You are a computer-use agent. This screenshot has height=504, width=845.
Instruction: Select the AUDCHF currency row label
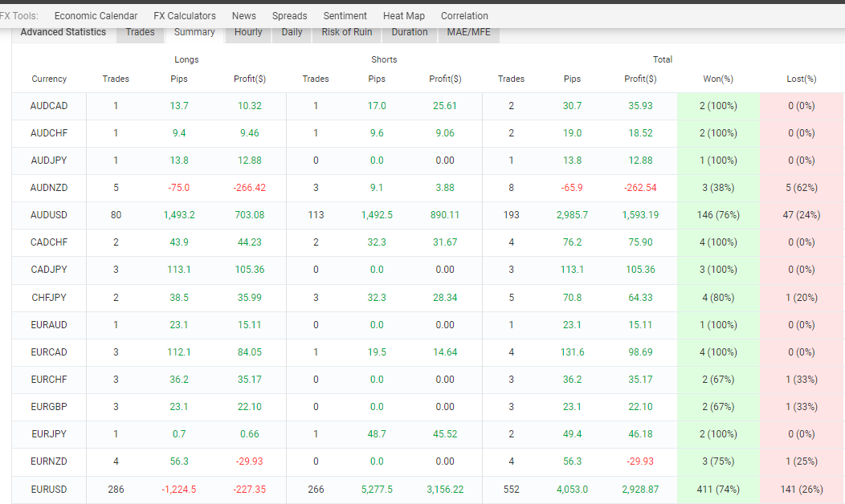pyautogui.click(x=49, y=133)
